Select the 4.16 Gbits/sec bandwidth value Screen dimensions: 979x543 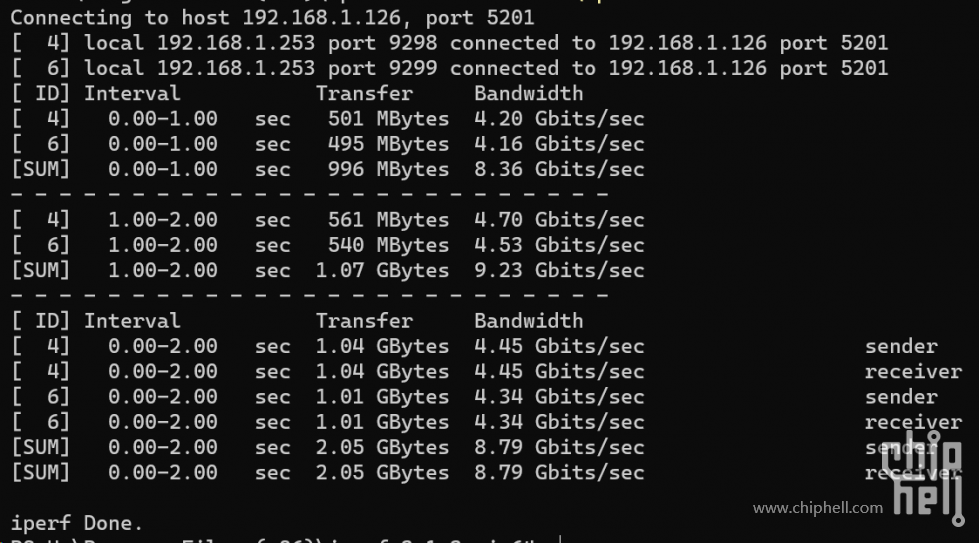coord(559,144)
